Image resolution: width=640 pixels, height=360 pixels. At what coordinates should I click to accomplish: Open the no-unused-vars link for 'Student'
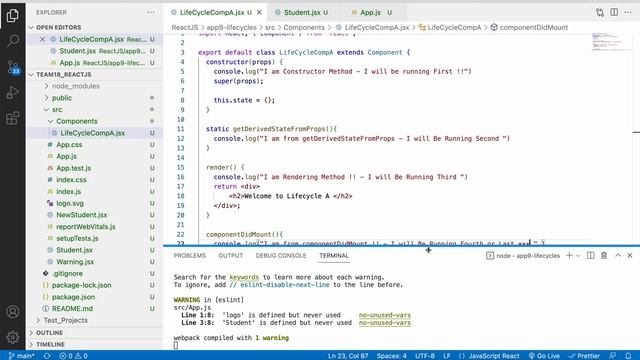pos(385,323)
